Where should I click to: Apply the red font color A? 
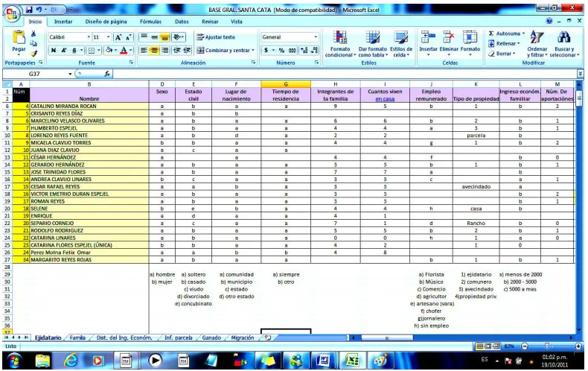124,50
